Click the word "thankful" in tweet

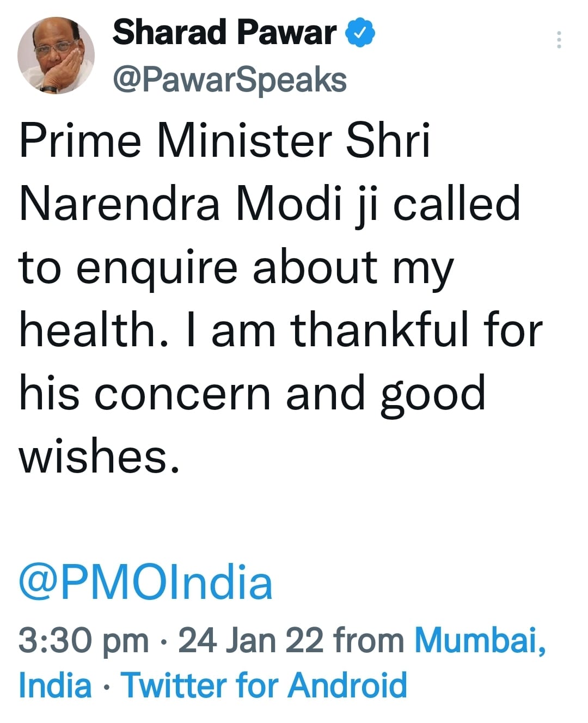(x=379, y=329)
